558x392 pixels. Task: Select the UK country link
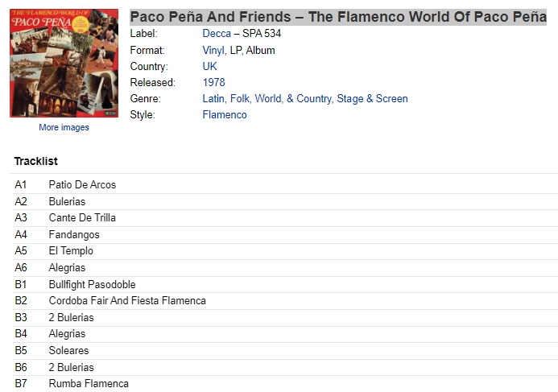(209, 66)
